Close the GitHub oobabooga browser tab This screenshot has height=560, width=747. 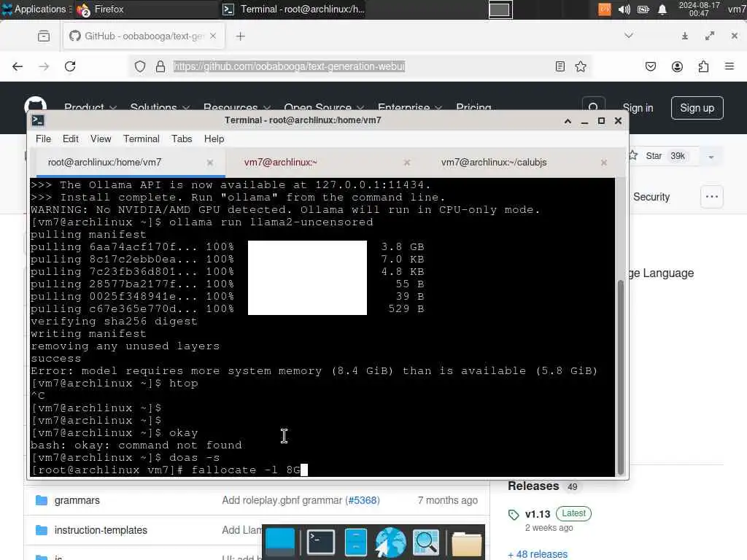point(213,36)
